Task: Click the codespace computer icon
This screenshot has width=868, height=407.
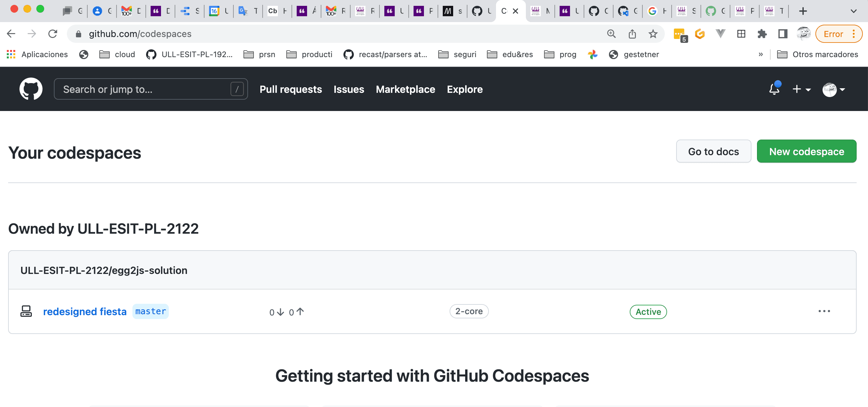Action: point(26,311)
